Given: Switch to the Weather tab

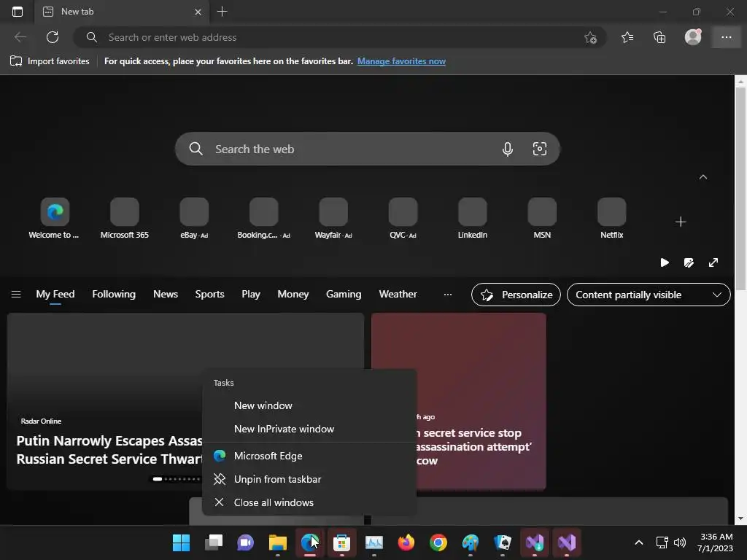Looking at the screenshot, I should [x=398, y=295].
